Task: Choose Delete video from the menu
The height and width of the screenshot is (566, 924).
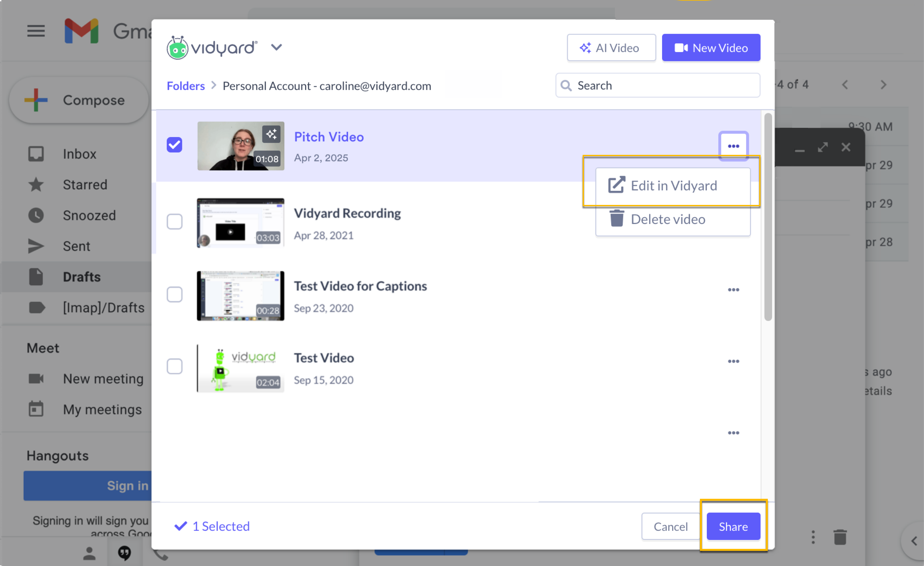Action: [x=673, y=219]
